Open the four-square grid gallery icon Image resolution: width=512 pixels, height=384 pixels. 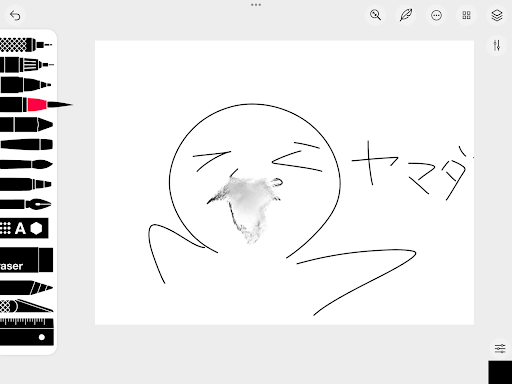click(x=466, y=15)
